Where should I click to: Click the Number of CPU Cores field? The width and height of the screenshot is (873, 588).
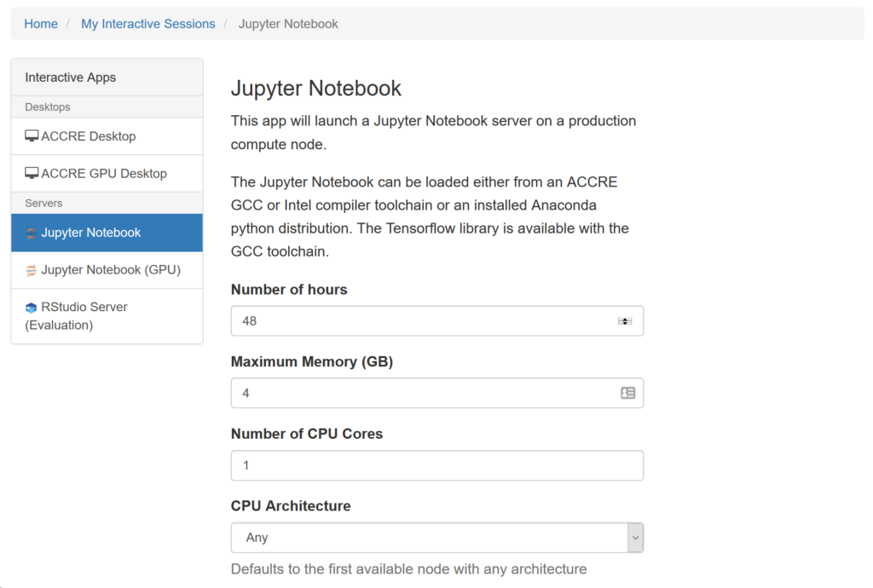[x=437, y=465]
